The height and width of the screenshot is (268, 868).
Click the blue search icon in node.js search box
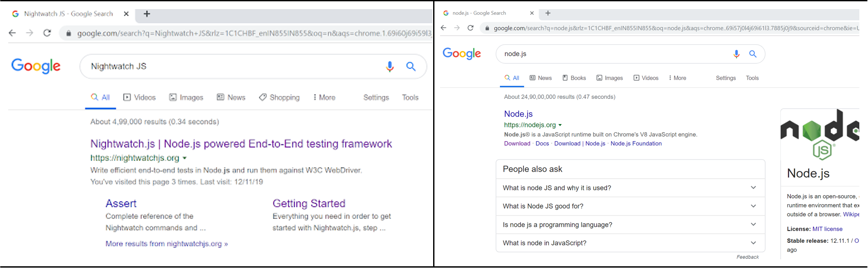pos(753,54)
